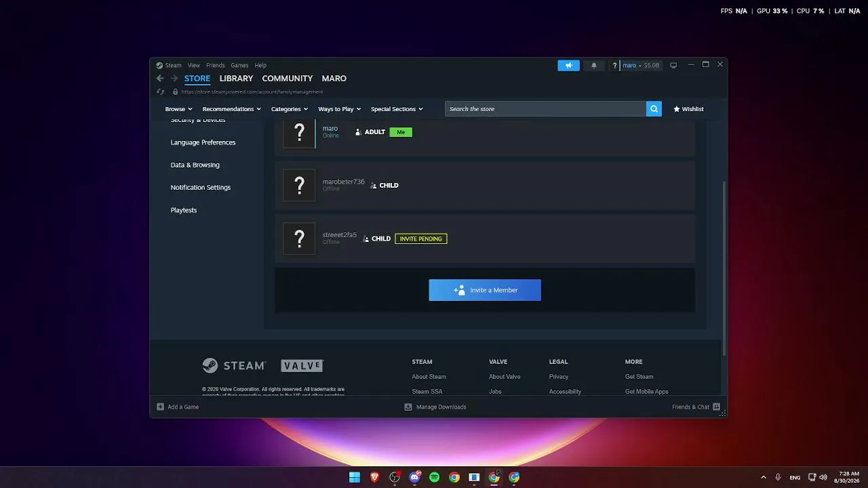Viewport: 868px width, 488px height.
Task: Open OBS Studio from the taskbar
Action: pos(395,477)
